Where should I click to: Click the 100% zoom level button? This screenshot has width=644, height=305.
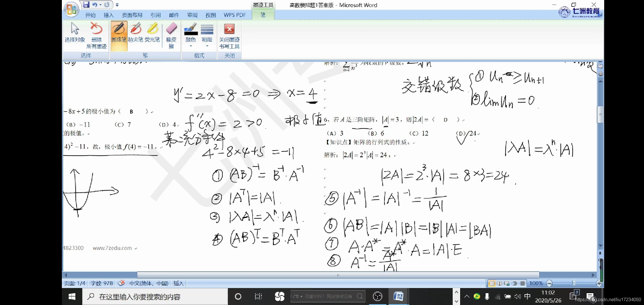click(536, 283)
